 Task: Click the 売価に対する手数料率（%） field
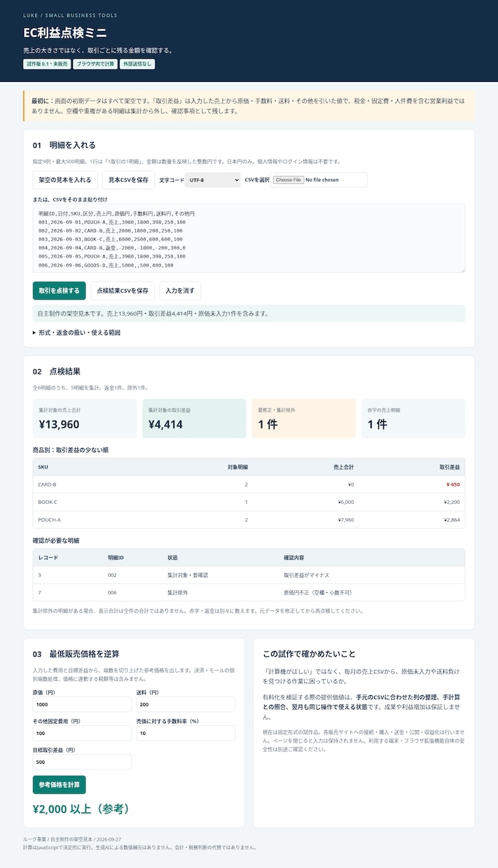pos(186,733)
